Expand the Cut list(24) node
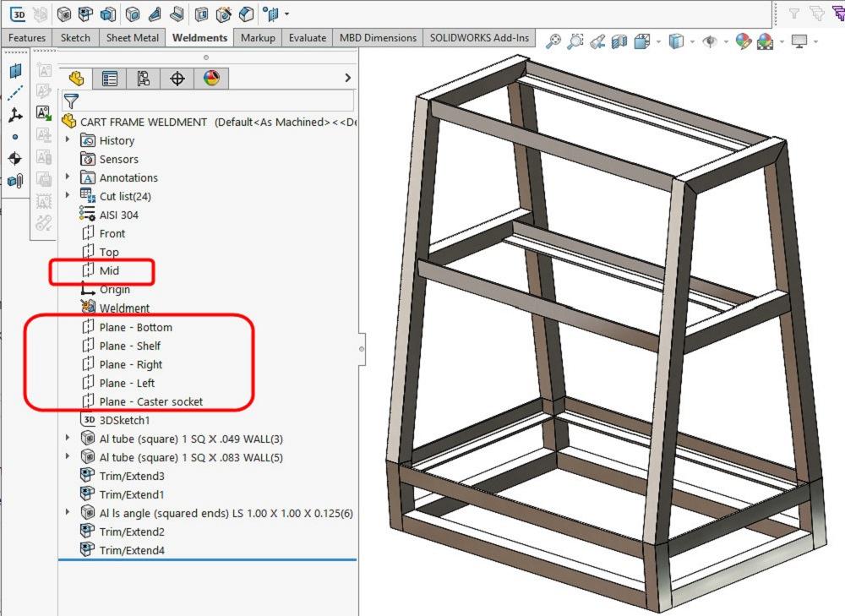The height and width of the screenshot is (616, 845). coord(68,196)
